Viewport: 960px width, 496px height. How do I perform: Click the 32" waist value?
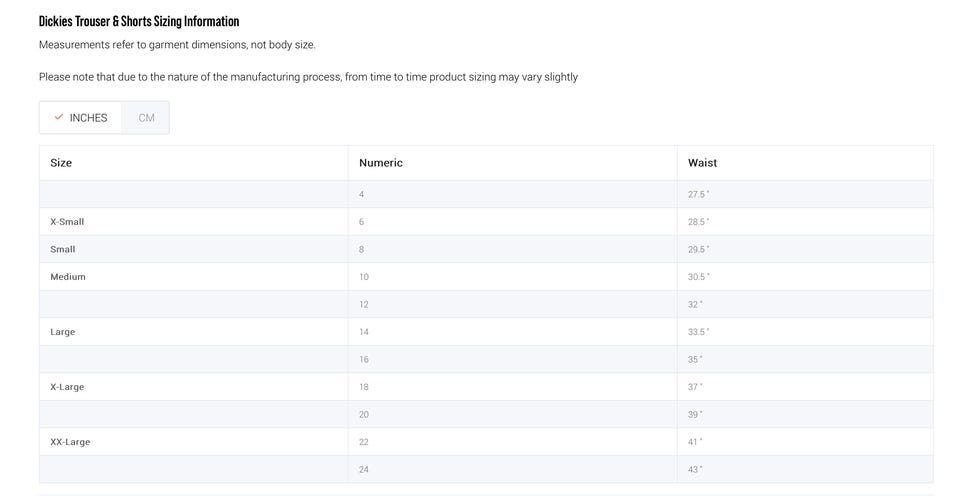pyautogui.click(x=695, y=304)
